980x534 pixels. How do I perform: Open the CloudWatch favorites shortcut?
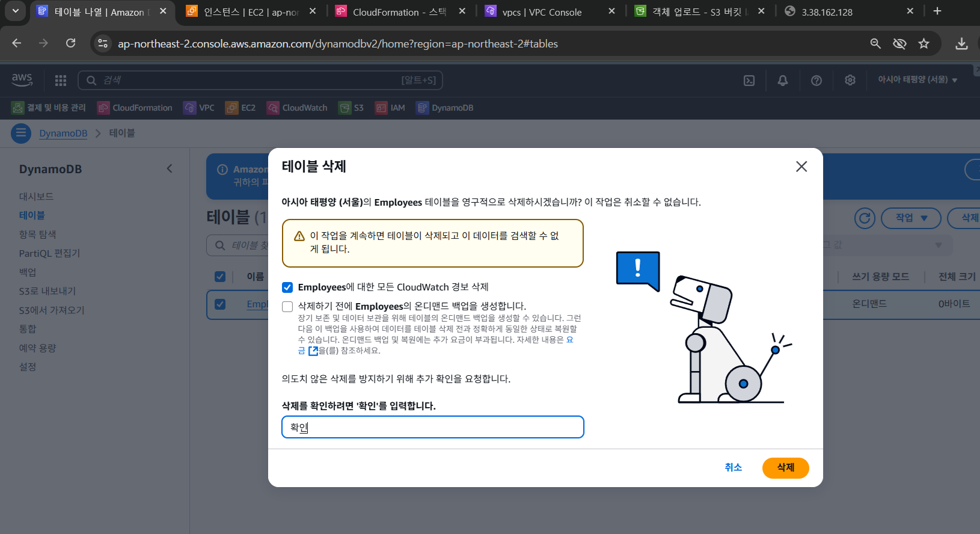pos(297,108)
